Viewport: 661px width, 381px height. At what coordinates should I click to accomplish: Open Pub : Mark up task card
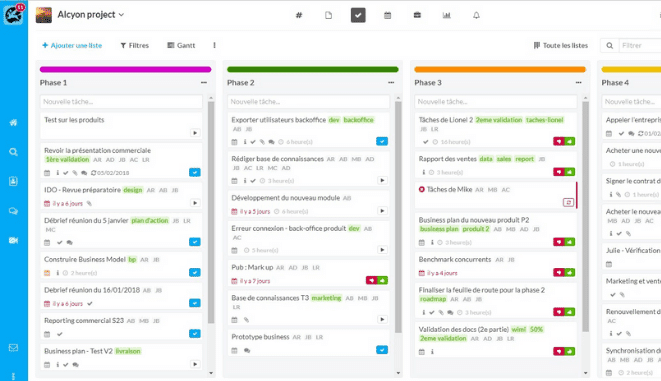(x=308, y=274)
